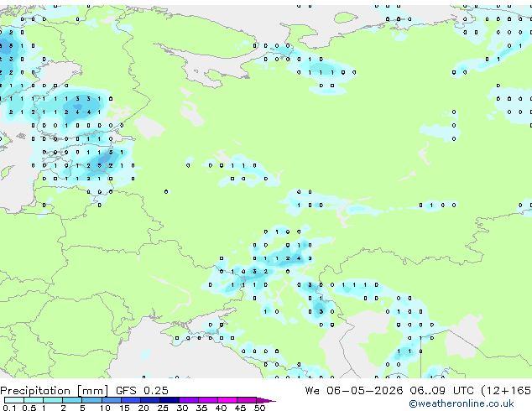Click the legend value '0.5'
Viewport: 532px width, 411px height.
coord(29,408)
